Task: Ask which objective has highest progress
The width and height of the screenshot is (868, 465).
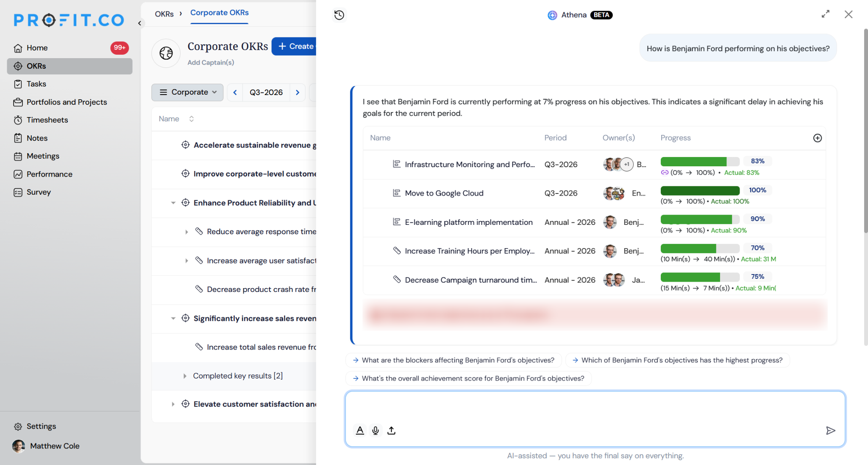Action: [x=677, y=360]
